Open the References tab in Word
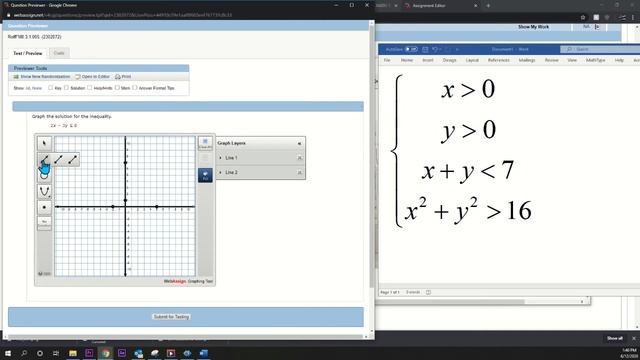Screen dimensions: 640x360 (x=499, y=60)
